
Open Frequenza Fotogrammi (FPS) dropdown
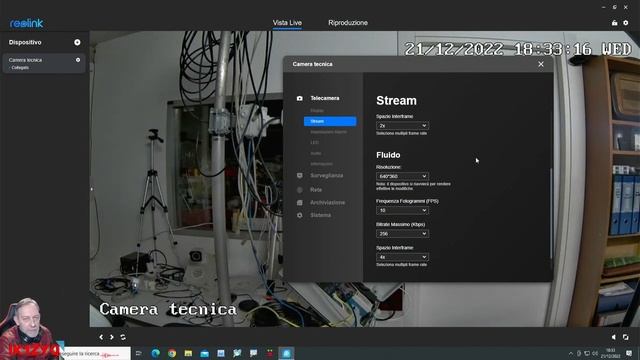point(402,211)
